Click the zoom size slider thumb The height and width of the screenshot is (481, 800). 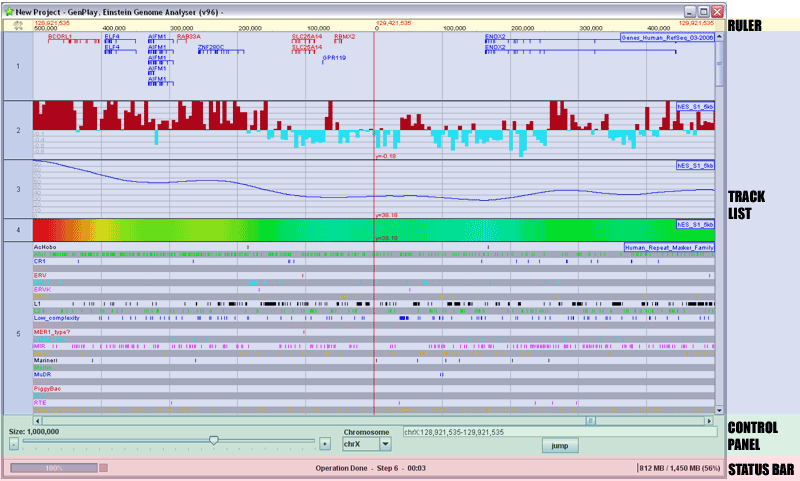coord(213,440)
